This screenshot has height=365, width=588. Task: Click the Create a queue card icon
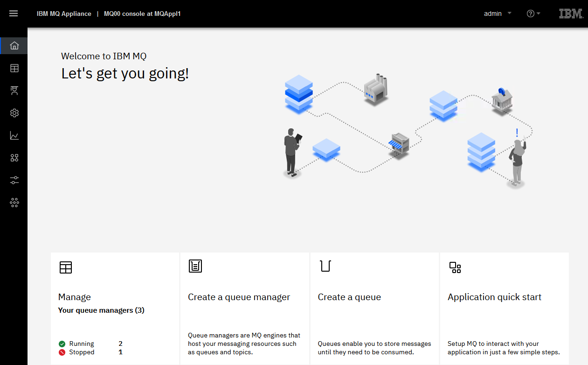[x=325, y=266]
